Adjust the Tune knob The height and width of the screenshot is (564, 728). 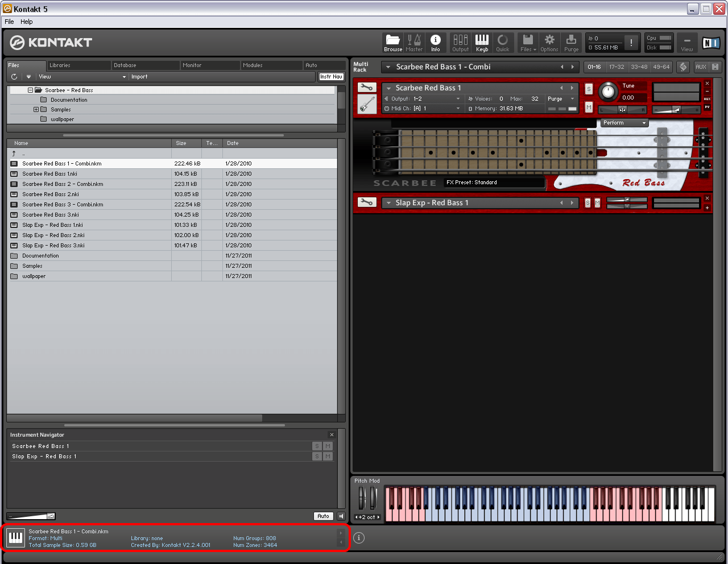(x=608, y=91)
